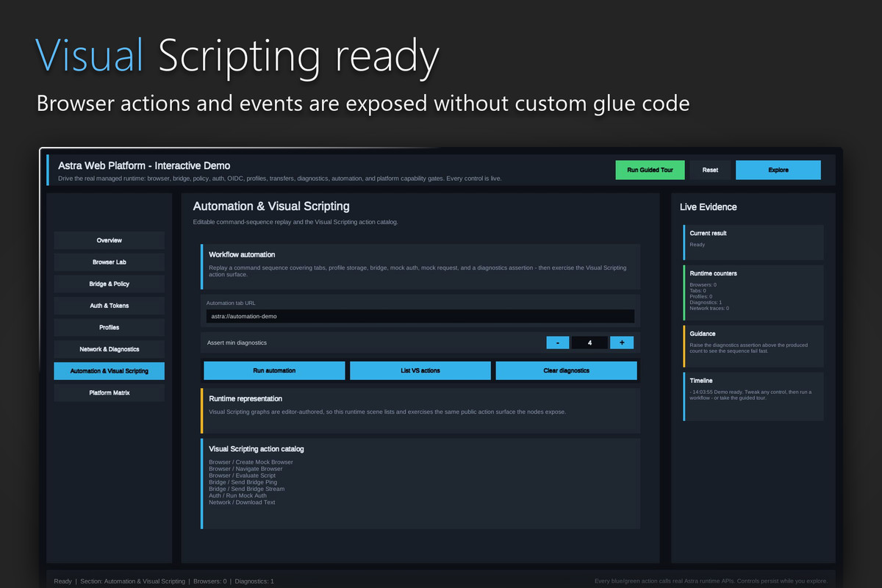Screen dimensions: 882x588
Task: Click status bar 'Section: Automation & Visual Scripting'
Action: tap(132, 581)
